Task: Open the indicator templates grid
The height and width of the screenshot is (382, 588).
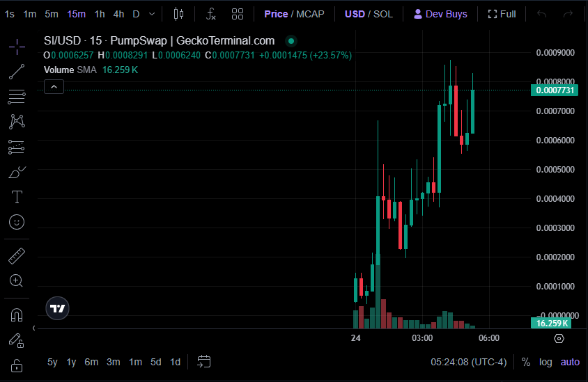Action: (238, 14)
